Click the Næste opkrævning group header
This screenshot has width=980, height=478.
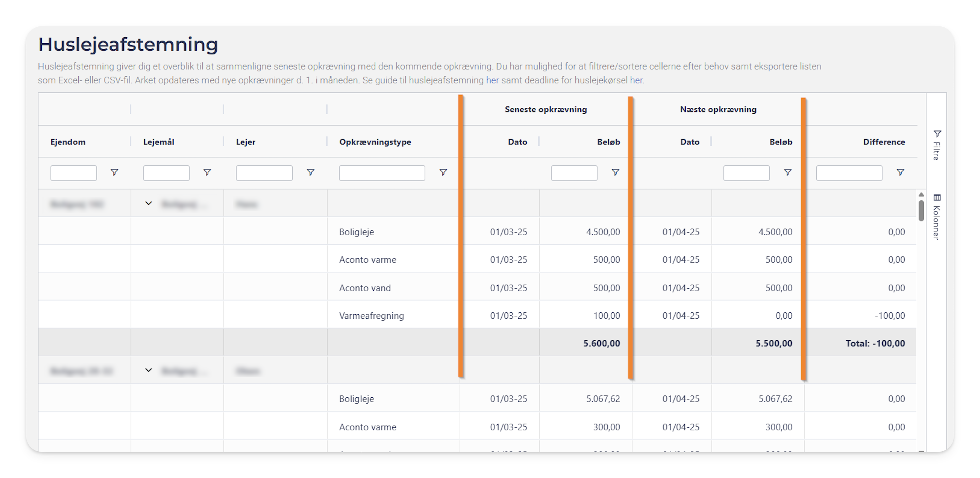718,109
